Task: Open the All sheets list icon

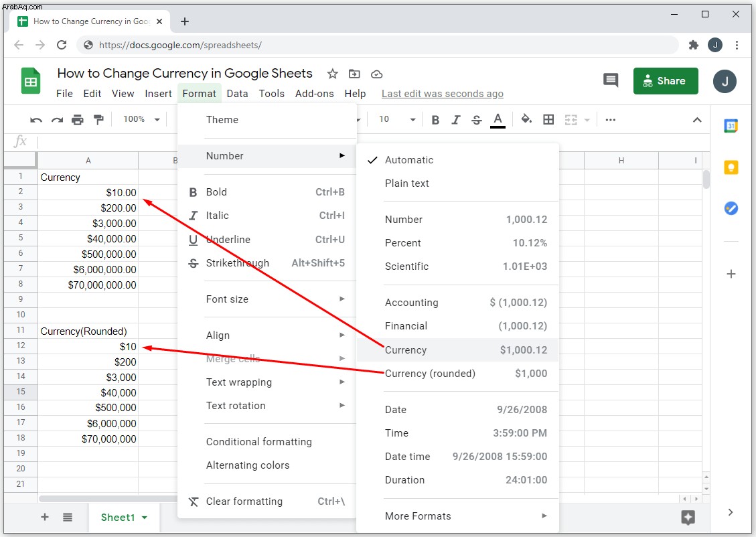Action: (x=68, y=517)
